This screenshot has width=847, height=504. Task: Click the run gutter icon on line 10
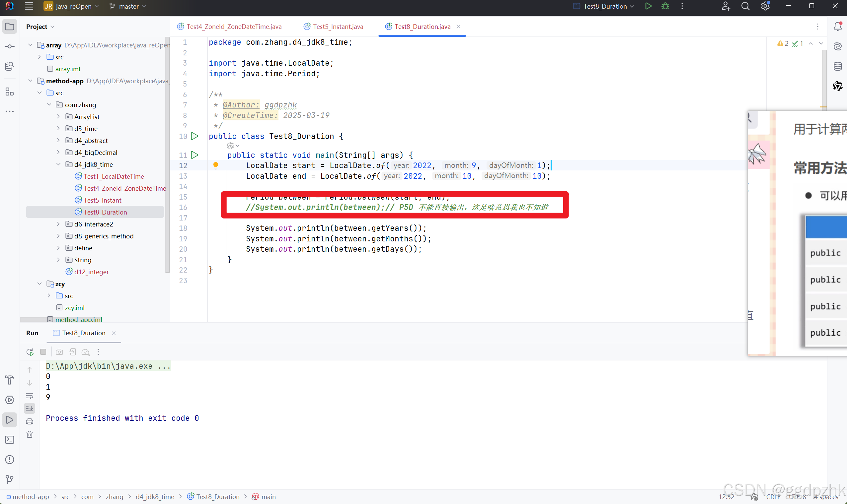click(x=194, y=136)
